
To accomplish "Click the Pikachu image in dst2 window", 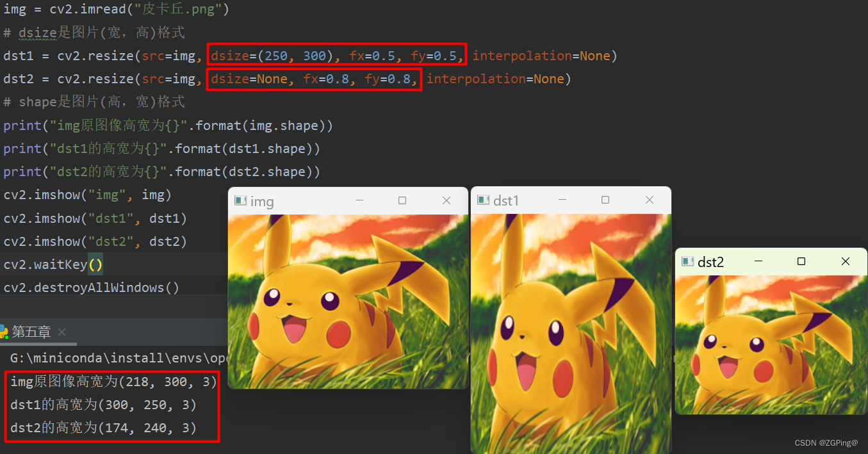I will [x=771, y=345].
